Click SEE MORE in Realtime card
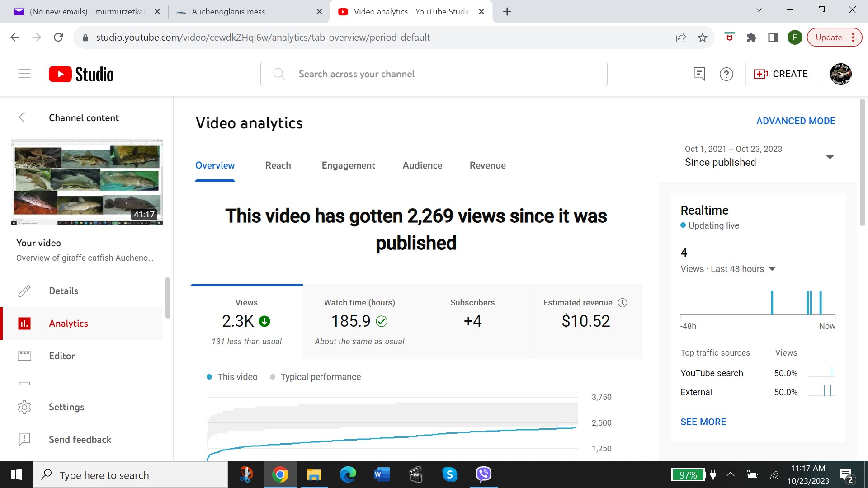This screenshot has height=488, width=868. click(703, 422)
